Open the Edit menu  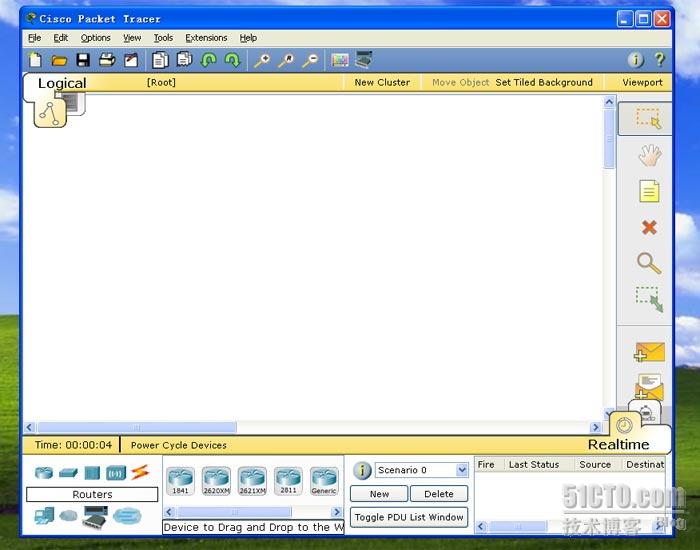(x=61, y=38)
